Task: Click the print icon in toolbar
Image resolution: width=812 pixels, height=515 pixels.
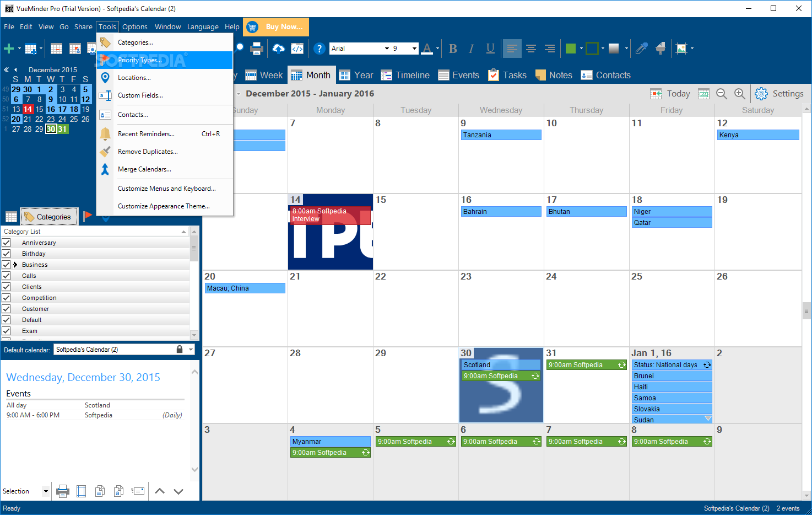Action: click(x=257, y=49)
